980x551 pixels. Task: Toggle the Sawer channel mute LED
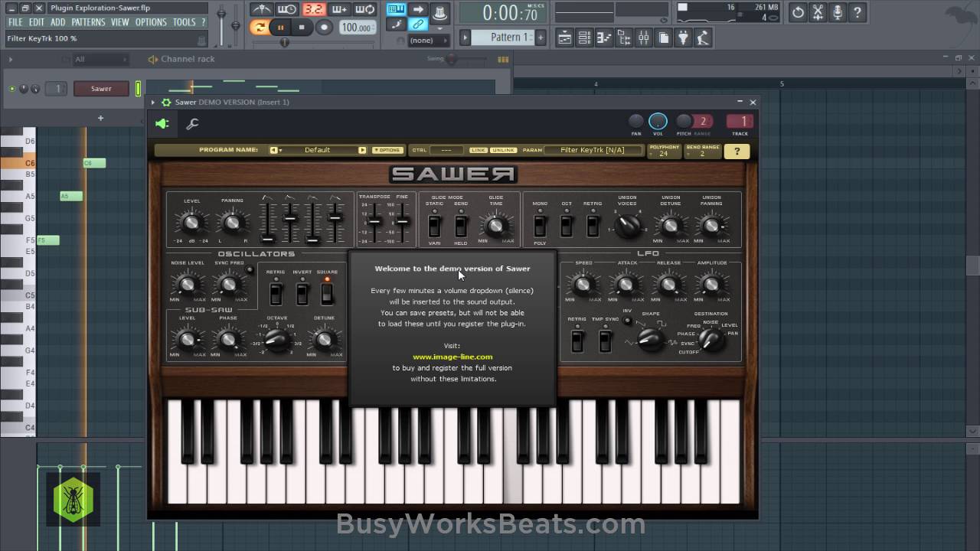(11, 89)
